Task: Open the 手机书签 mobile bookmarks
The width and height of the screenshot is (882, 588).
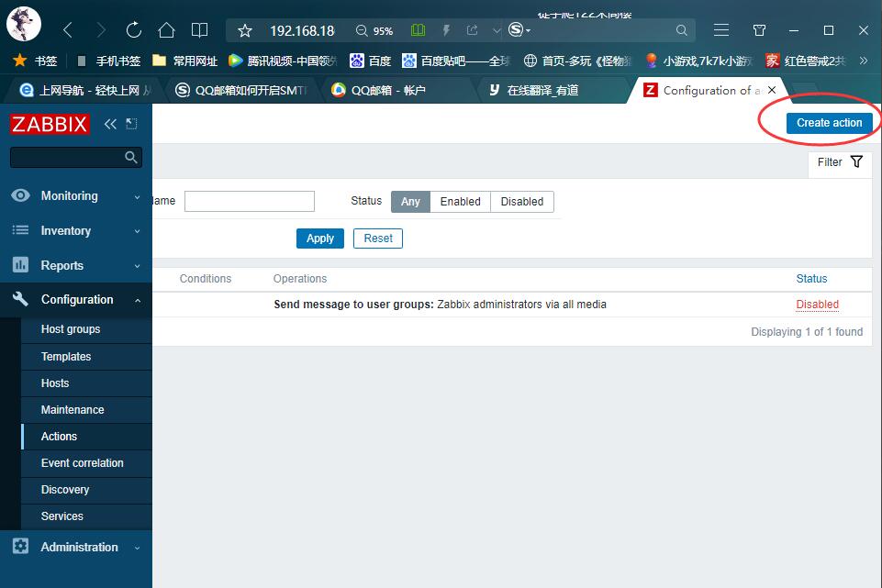Action: coord(108,61)
